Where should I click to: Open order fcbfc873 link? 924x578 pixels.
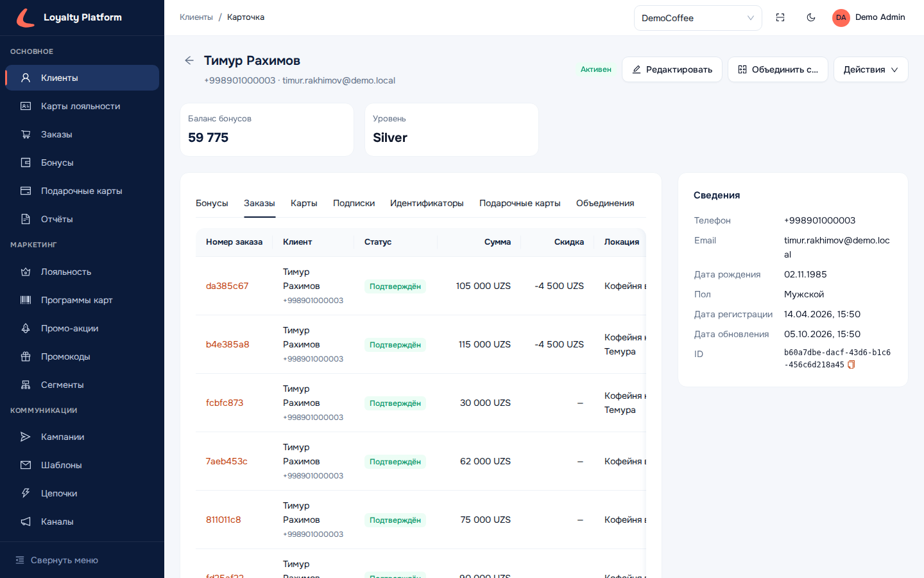pyautogui.click(x=225, y=403)
